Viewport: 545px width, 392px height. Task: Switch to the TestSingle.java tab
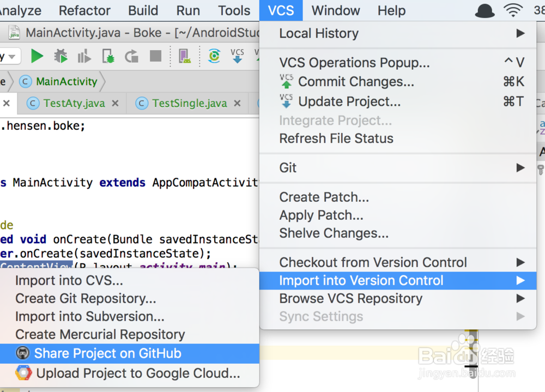(189, 103)
